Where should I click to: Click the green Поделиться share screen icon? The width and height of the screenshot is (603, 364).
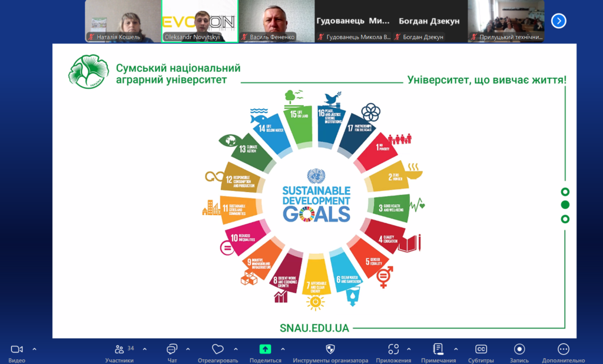pos(265,349)
